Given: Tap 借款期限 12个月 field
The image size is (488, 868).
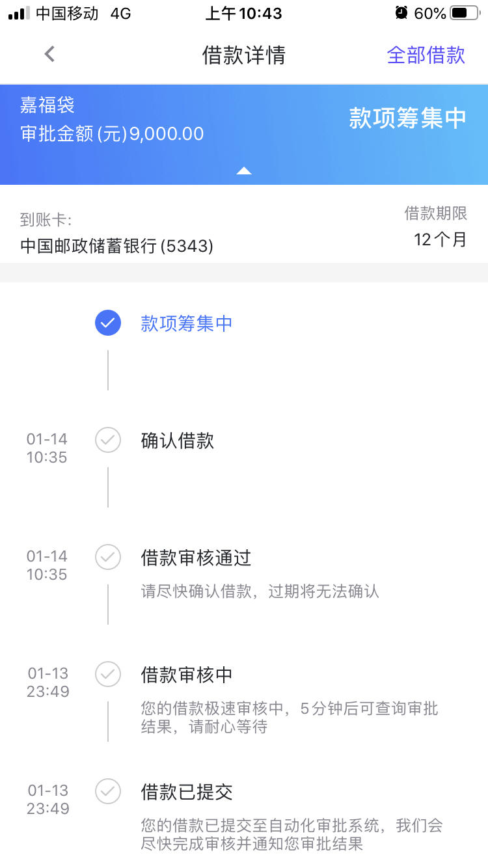Looking at the screenshot, I should [436, 226].
